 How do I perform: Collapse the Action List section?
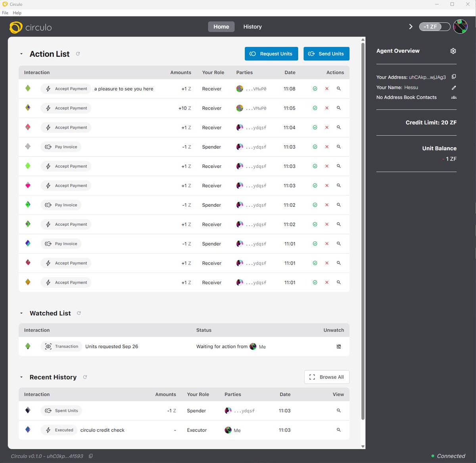pyautogui.click(x=21, y=54)
